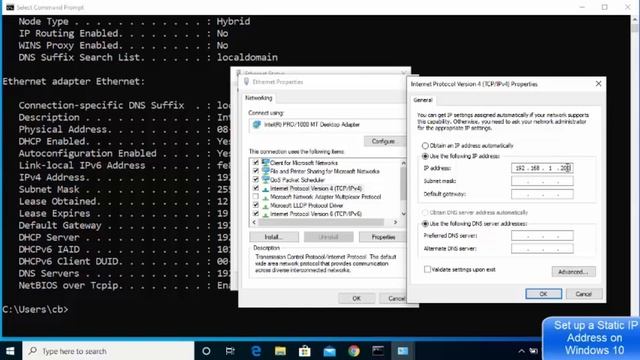Click the Microsoft LLDP Protocol Driver icon
The width and height of the screenshot is (640, 360).
[x=265, y=205]
